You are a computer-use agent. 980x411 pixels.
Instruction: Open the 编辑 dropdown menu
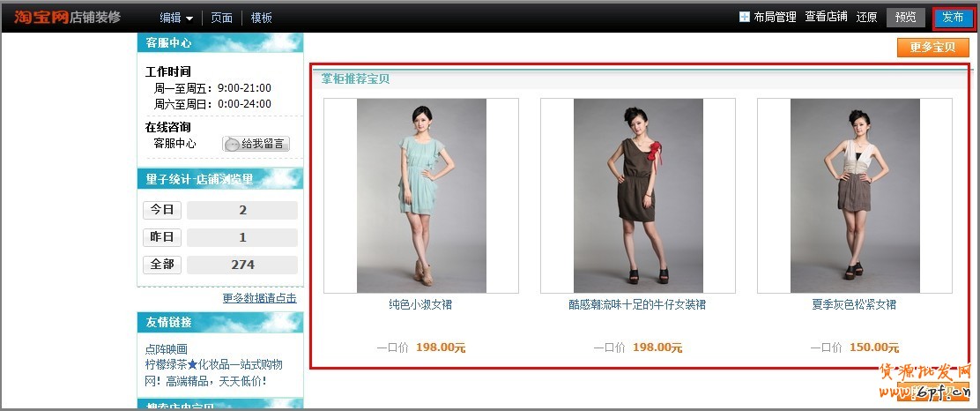(176, 18)
